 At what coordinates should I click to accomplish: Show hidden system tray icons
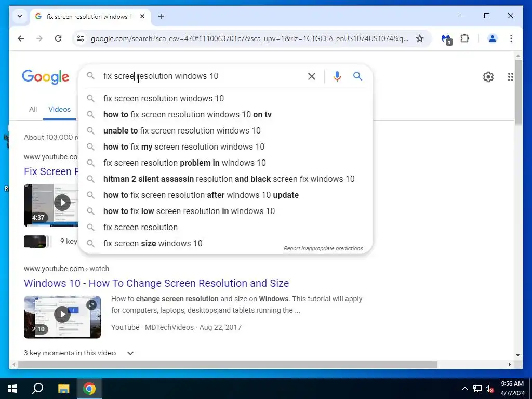click(x=465, y=389)
